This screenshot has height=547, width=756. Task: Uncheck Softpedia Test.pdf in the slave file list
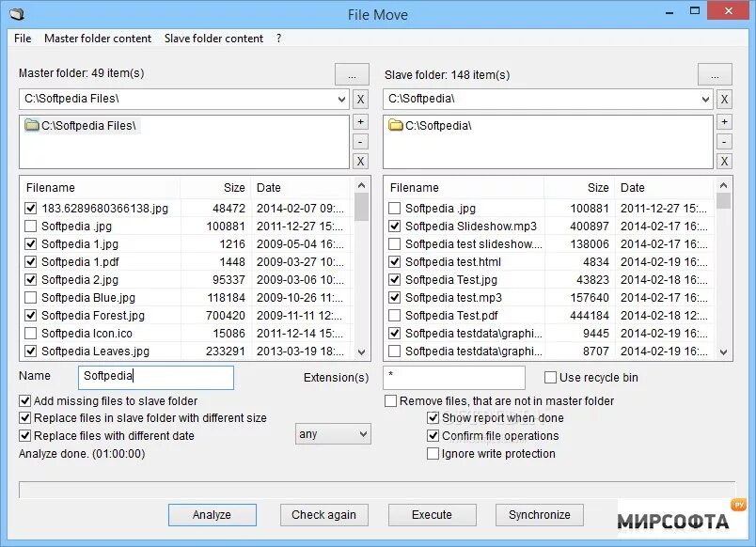(393, 315)
